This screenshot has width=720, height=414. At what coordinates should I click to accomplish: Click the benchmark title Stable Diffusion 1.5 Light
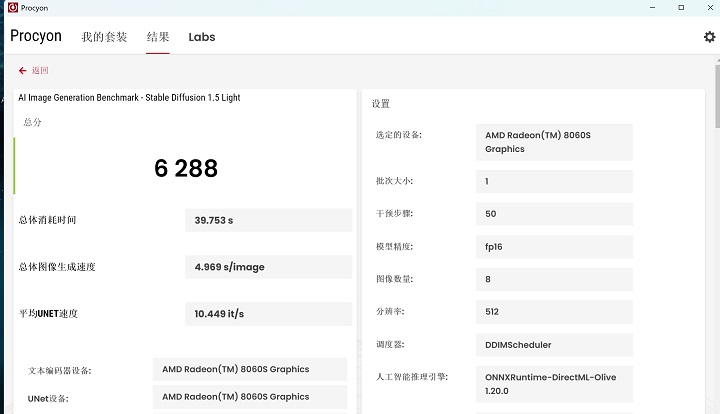(129, 97)
